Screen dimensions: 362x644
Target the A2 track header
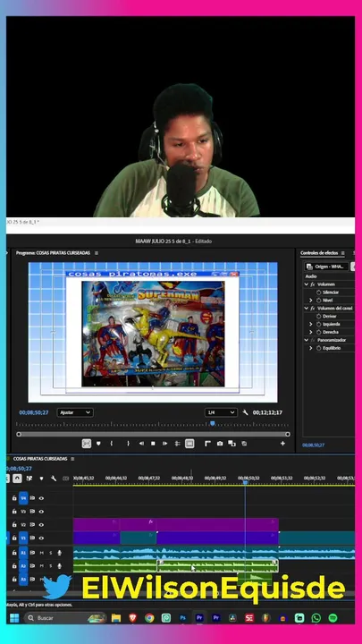tap(23, 566)
